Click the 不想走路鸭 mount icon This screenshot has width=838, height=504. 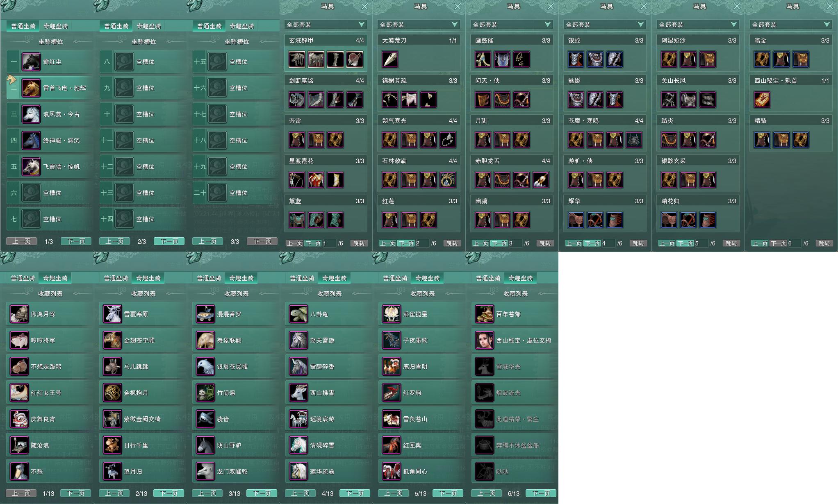pyautogui.click(x=19, y=367)
